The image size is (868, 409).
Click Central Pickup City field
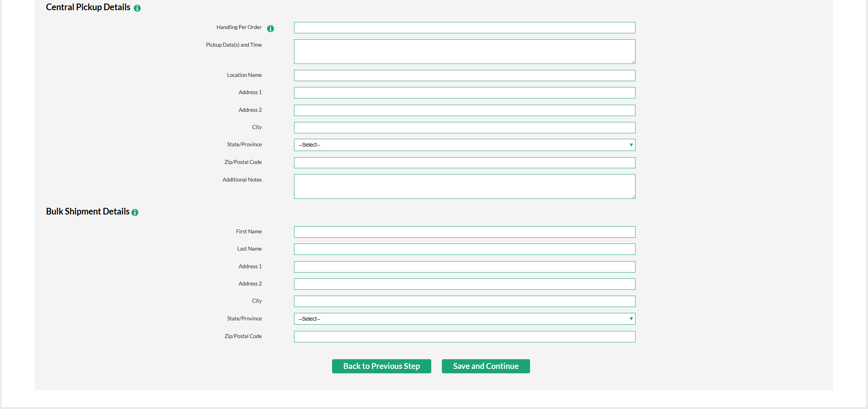pyautogui.click(x=464, y=127)
